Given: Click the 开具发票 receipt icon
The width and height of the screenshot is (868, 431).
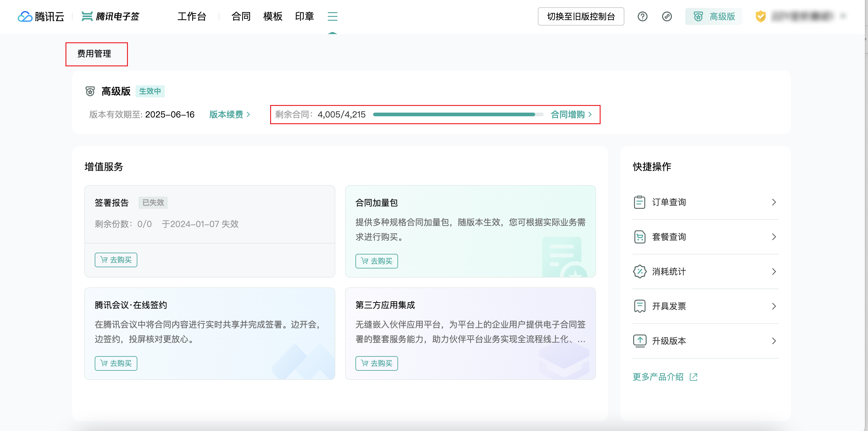Looking at the screenshot, I should [639, 306].
